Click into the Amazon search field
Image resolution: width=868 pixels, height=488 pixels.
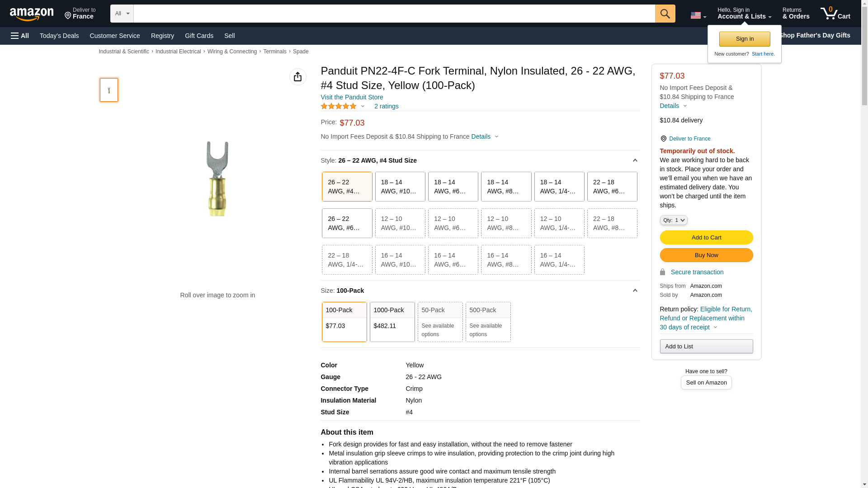[x=393, y=14]
